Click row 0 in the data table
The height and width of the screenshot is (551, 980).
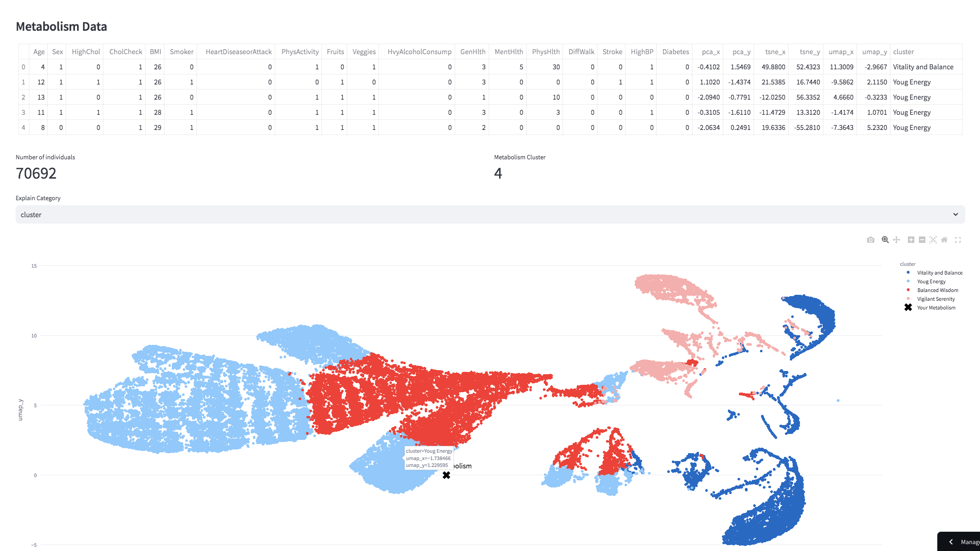[490, 67]
